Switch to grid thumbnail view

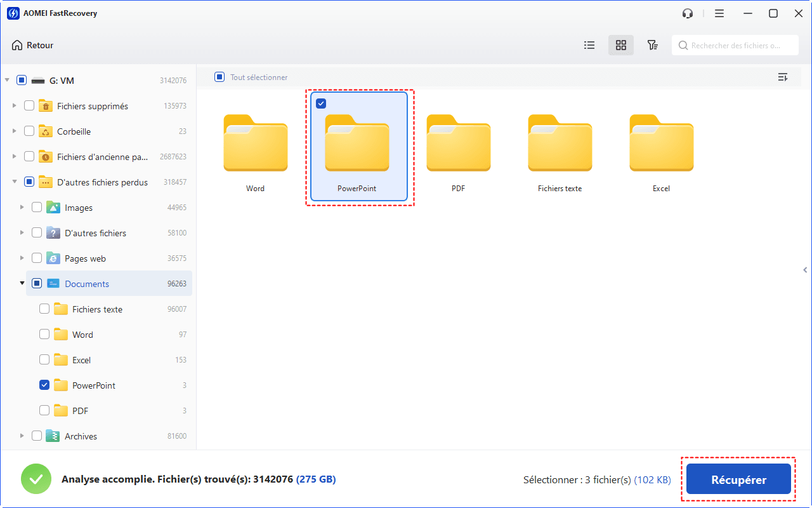click(x=621, y=45)
